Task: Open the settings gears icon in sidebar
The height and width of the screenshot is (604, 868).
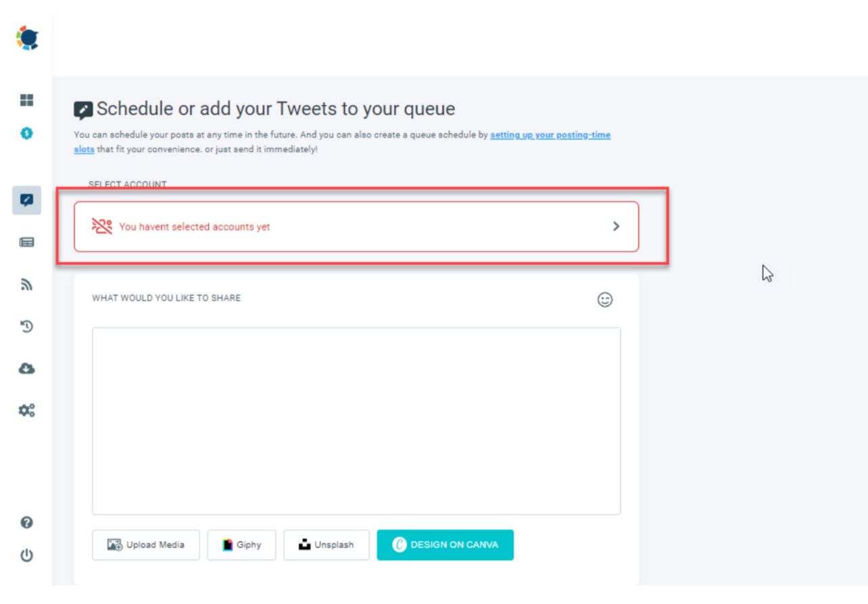Action: coord(26,410)
